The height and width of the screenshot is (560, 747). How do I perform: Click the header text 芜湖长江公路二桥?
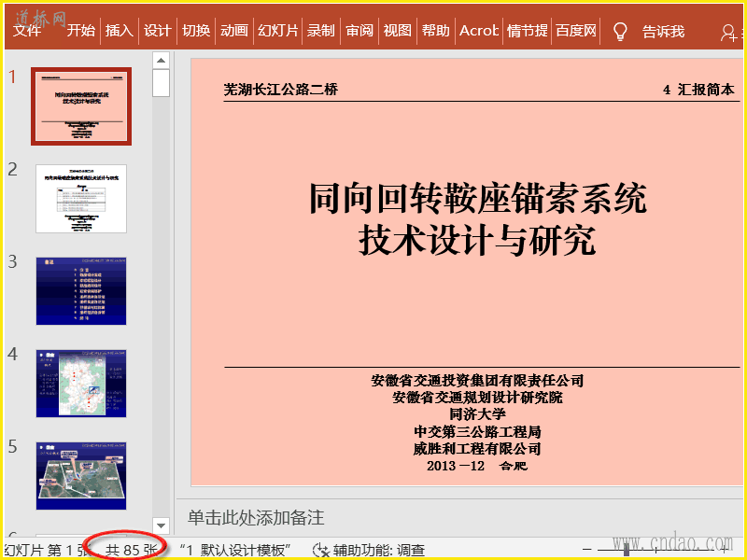[281, 89]
